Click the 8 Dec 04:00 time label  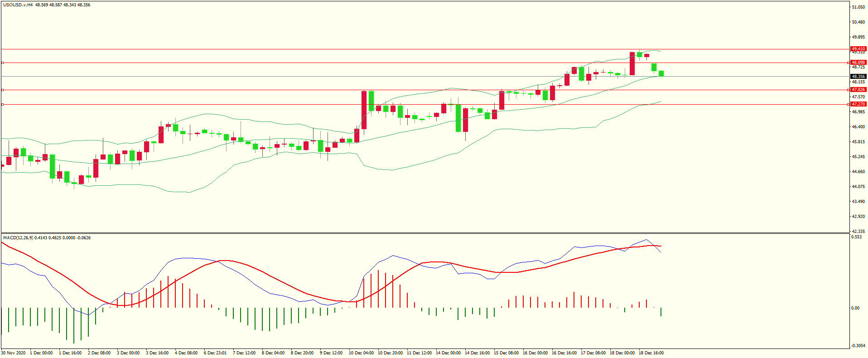point(273,353)
